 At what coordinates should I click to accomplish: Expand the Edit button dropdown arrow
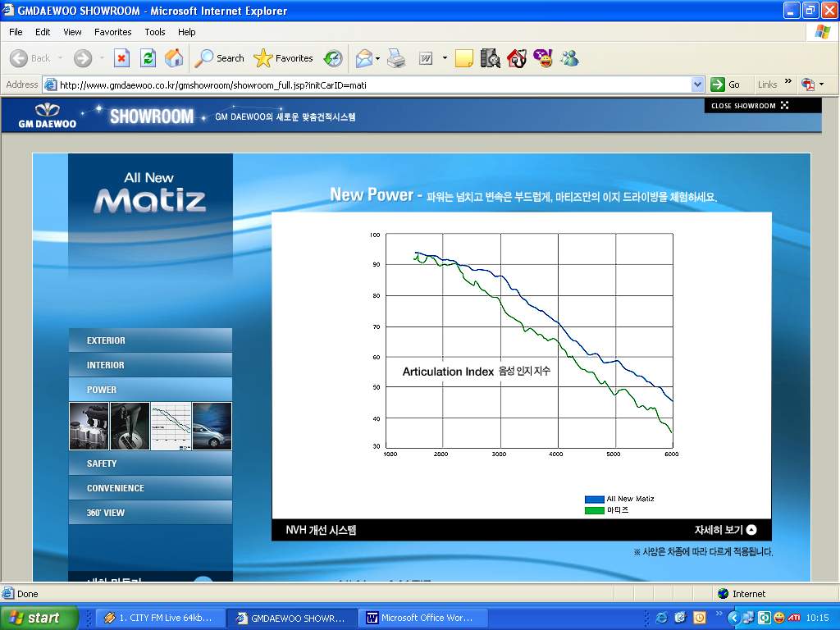click(445, 58)
